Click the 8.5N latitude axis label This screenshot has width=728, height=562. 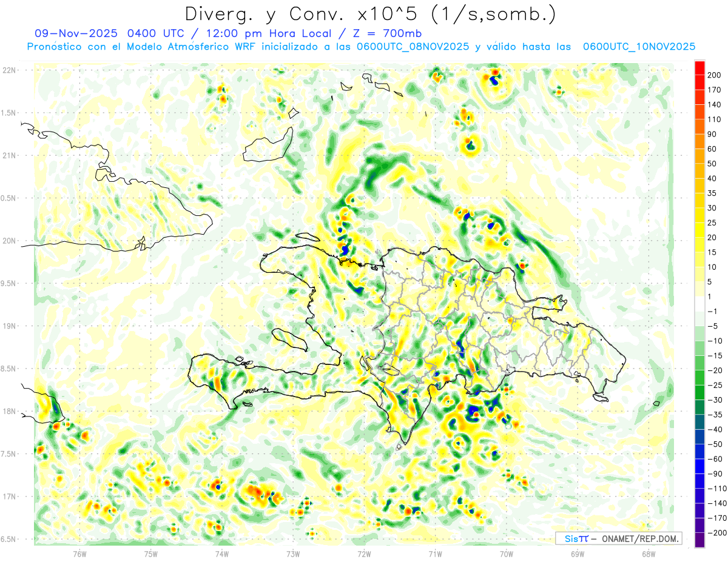point(8,369)
